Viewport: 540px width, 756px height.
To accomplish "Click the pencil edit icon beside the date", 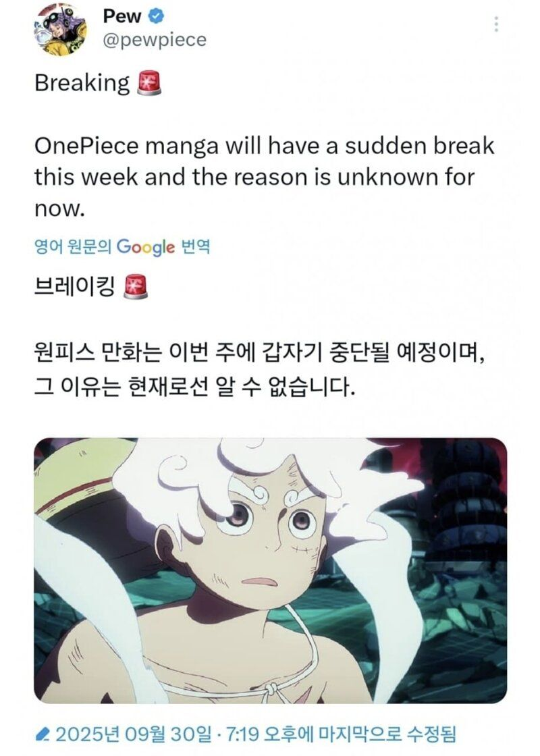I will (x=43, y=734).
